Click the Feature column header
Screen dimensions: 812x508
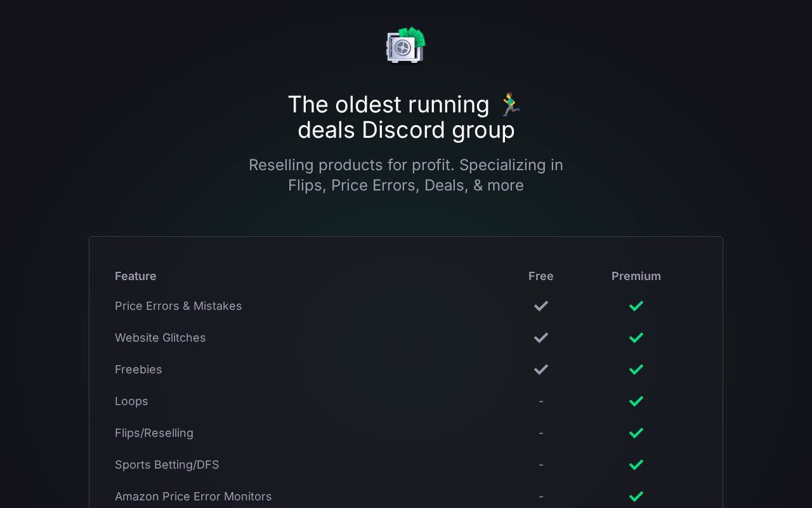coord(135,276)
